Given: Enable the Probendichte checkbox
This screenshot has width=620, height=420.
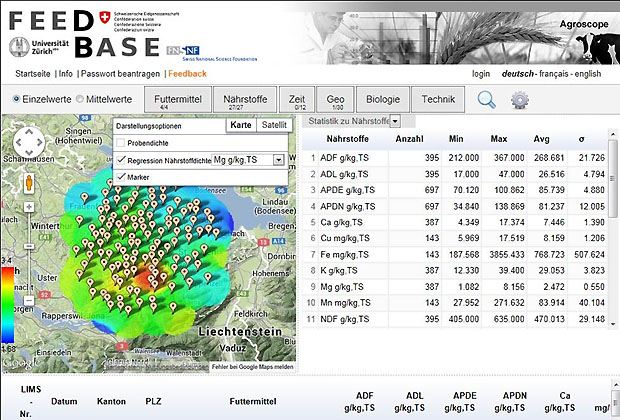Looking at the screenshot, I should click(122, 144).
